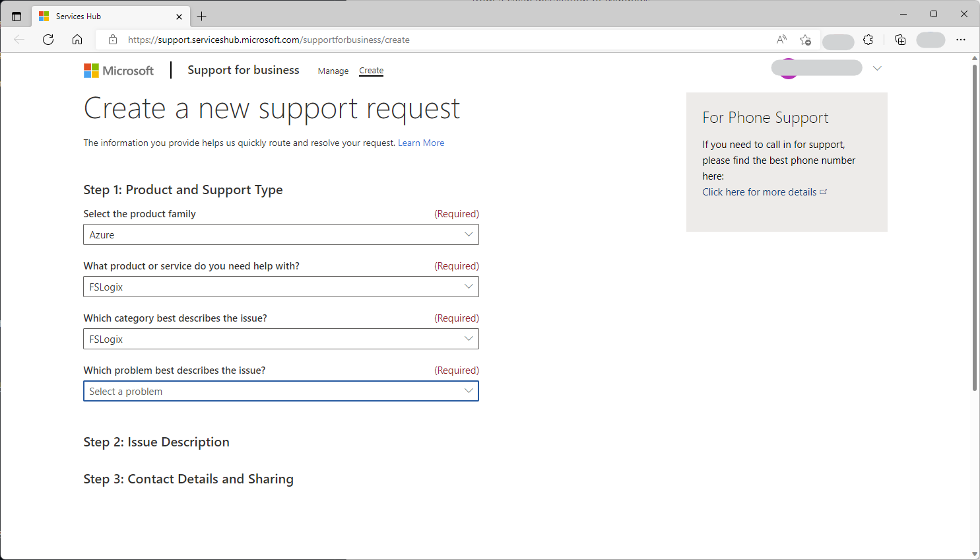980x560 pixels.
Task: Open the product family dropdown showing Azure
Action: pyautogui.click(x=281, y=234)
